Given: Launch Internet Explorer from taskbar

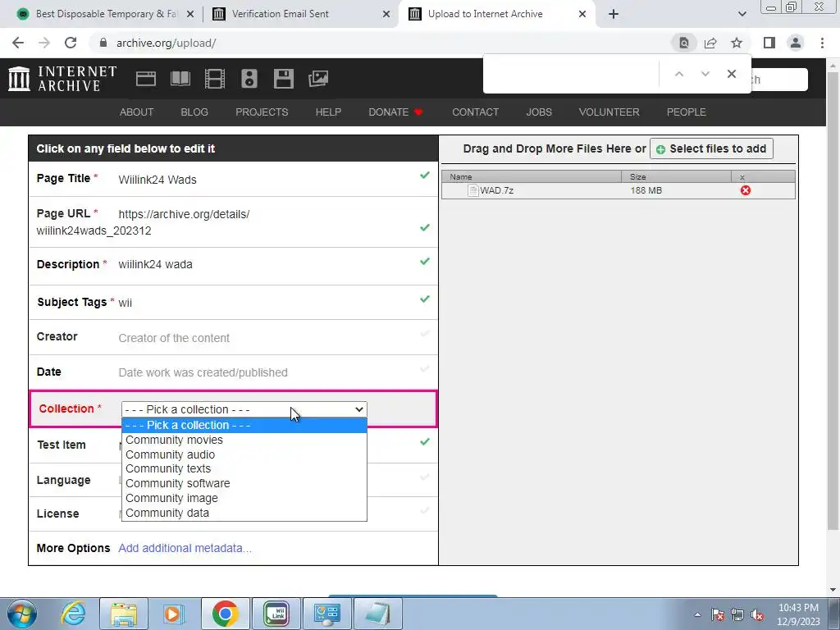Looking at the screenshot, I should (x=73, y=614).
